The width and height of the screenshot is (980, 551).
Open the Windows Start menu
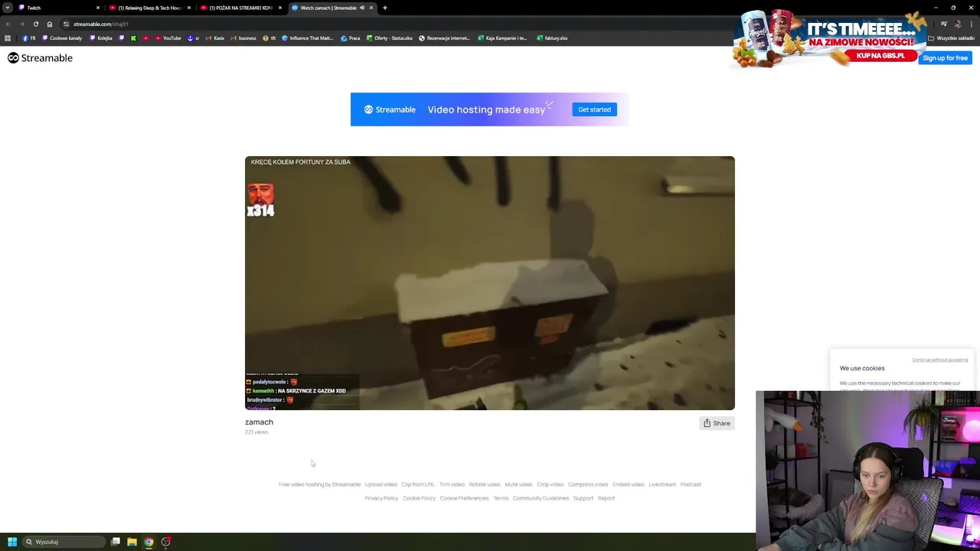click(12, 542)
